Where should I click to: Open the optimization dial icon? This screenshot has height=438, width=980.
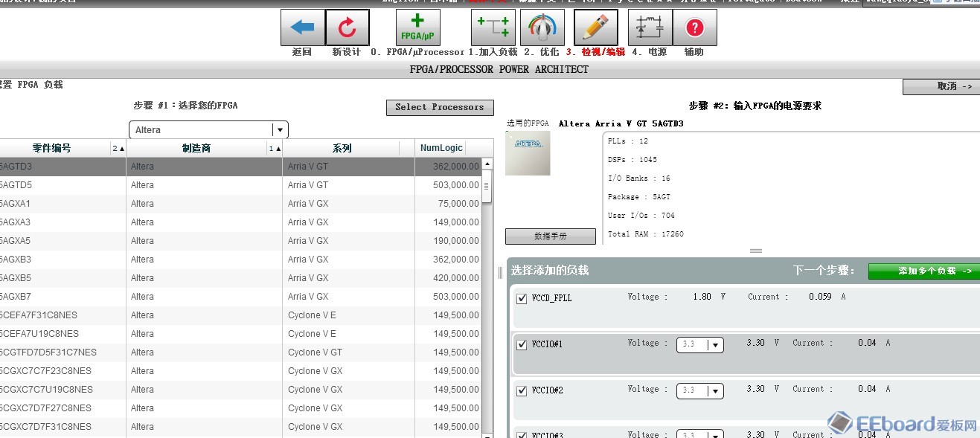(542, 28)
